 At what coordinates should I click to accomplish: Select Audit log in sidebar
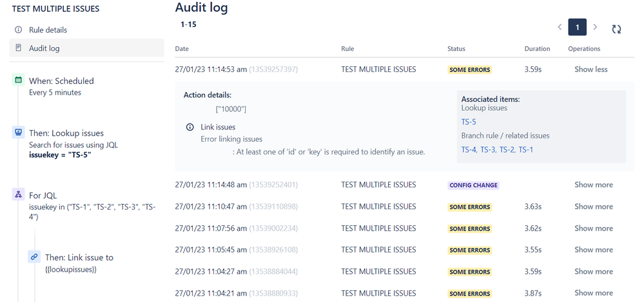[86, 48]
